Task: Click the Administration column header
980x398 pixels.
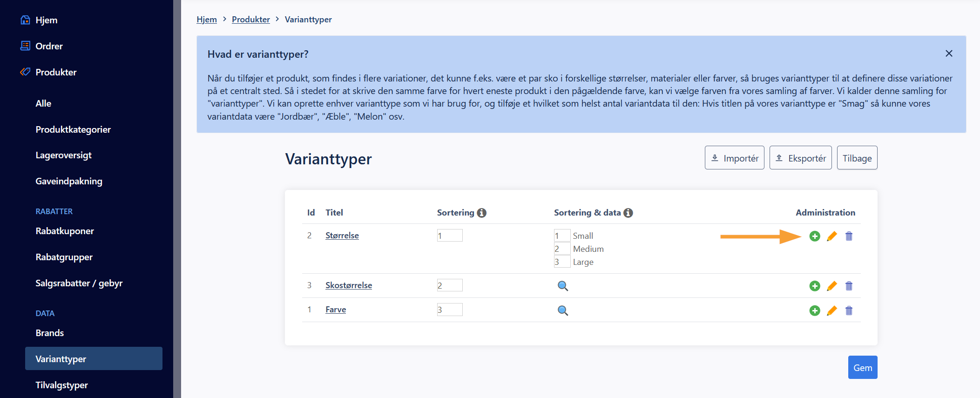Action: pyautogui.click(x=825, y=212)
